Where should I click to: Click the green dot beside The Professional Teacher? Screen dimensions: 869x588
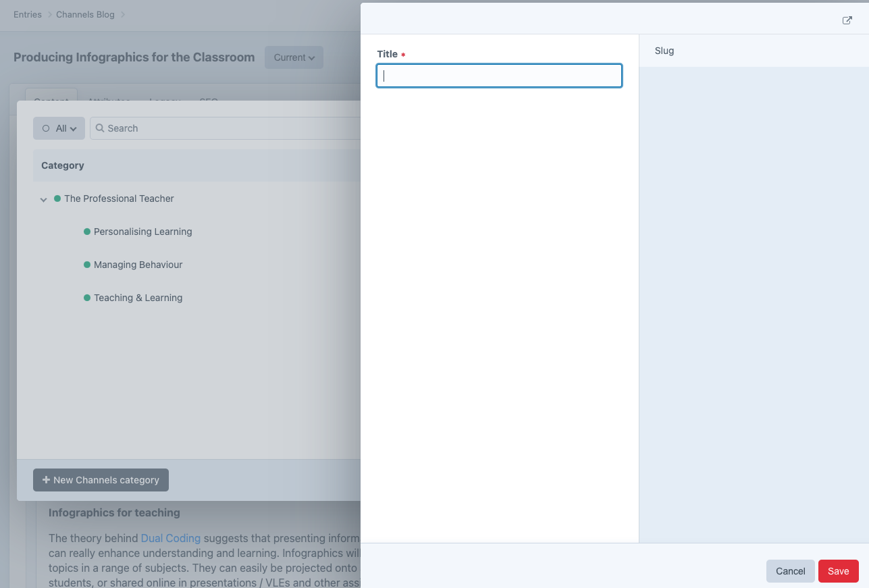(x=57, y=198)
